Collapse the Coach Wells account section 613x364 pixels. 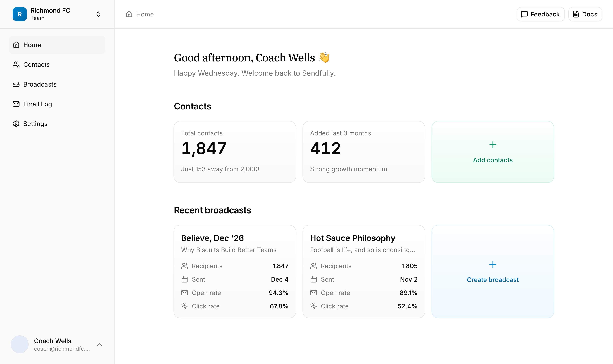point(100,344)
